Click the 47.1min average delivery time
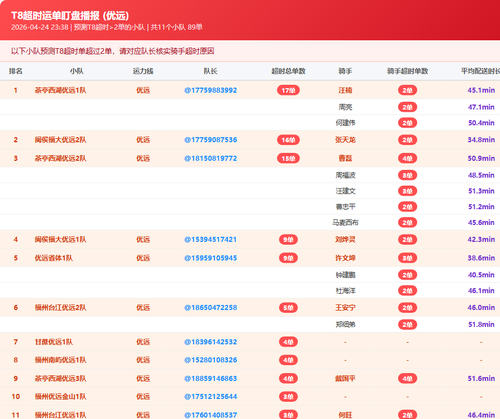Screen dimensions: 500x419 tap(481, 107)
